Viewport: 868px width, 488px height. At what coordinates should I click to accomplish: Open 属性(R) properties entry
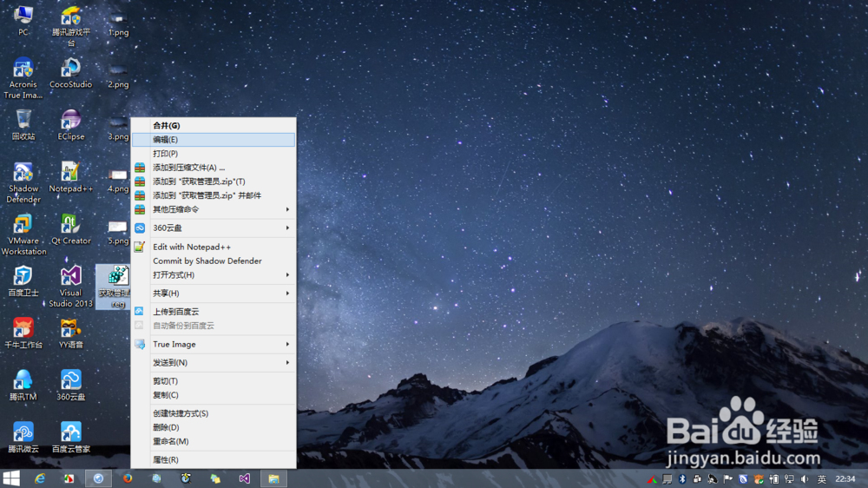click(214, 459)
